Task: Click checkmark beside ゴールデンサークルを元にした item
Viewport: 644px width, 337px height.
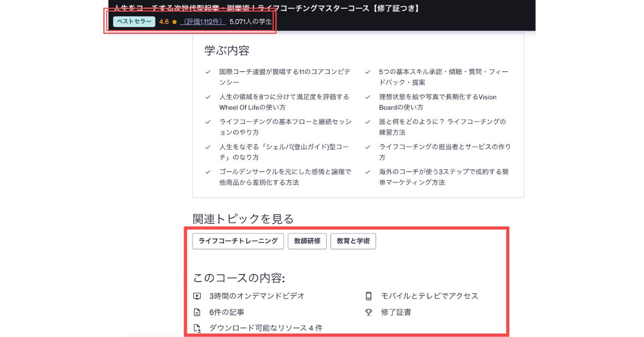Action: [x=208, y=172]
